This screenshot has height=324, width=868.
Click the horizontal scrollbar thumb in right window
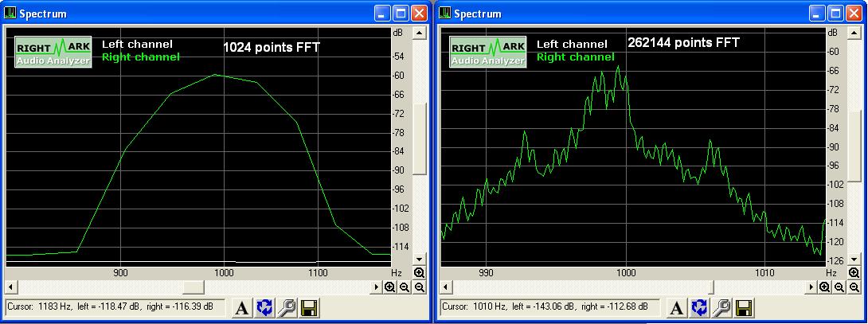click(712, 287)
